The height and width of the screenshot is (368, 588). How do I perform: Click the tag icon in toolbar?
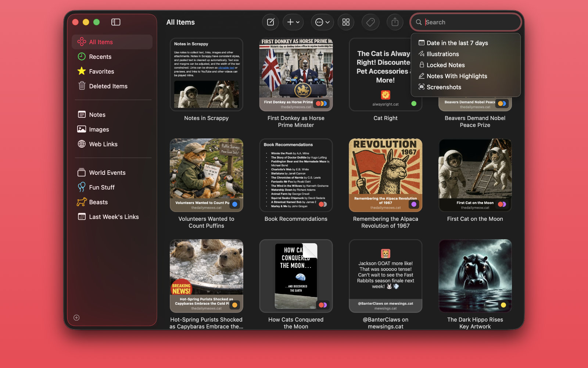[x=370, y=22]
